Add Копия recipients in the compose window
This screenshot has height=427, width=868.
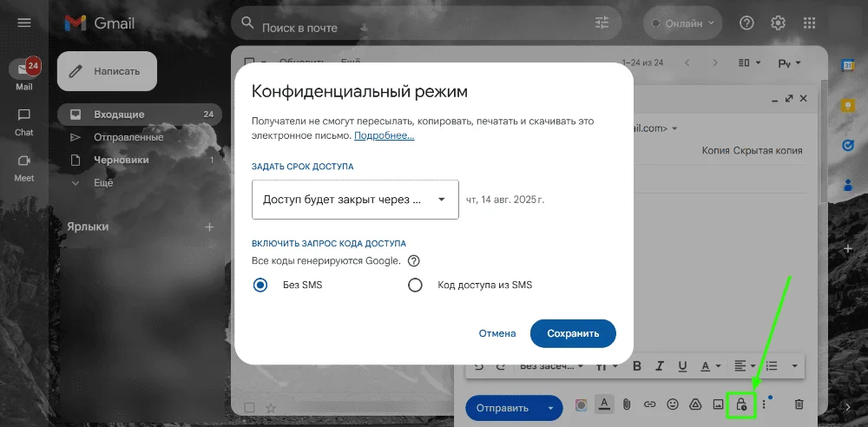(716, 151)
